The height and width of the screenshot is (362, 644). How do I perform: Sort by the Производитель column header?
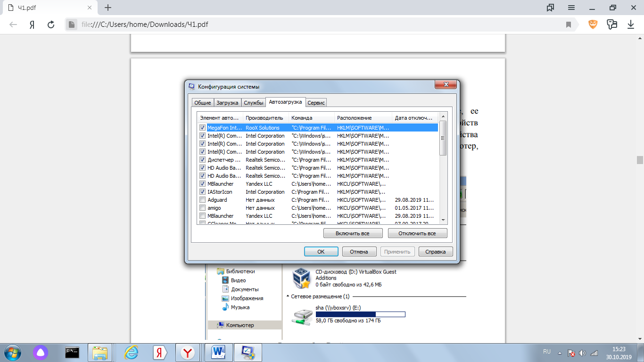click(x=266, y=118)
